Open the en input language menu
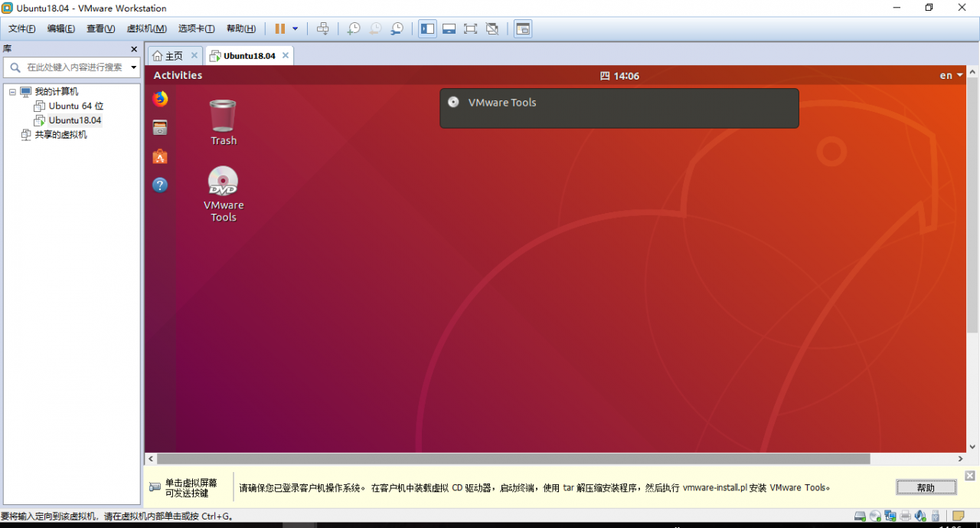This screenshot has height=528, width=980. click(x=952, y=75)
